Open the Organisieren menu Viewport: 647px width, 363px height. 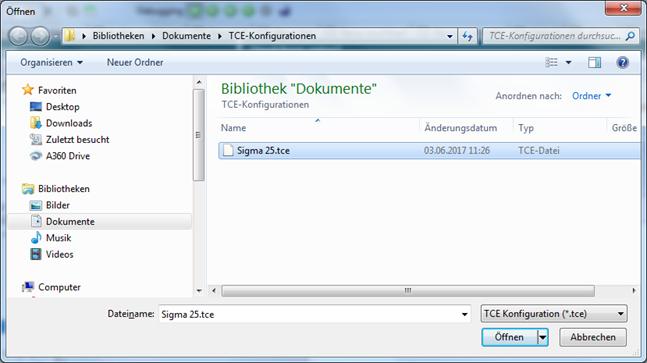coord(51,62)
